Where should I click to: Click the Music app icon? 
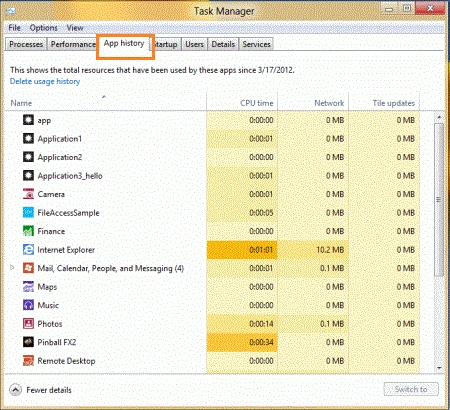coord(28,305)
